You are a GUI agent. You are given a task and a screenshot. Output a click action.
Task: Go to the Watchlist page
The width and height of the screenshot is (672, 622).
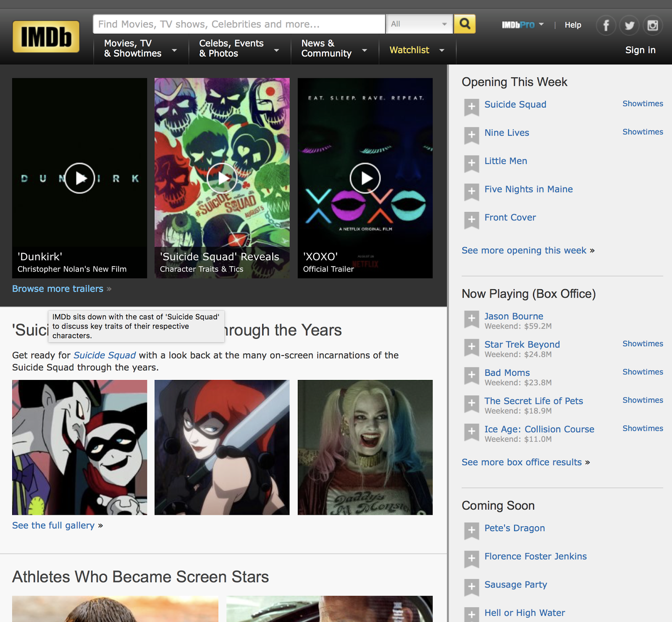tap(409, 50)
